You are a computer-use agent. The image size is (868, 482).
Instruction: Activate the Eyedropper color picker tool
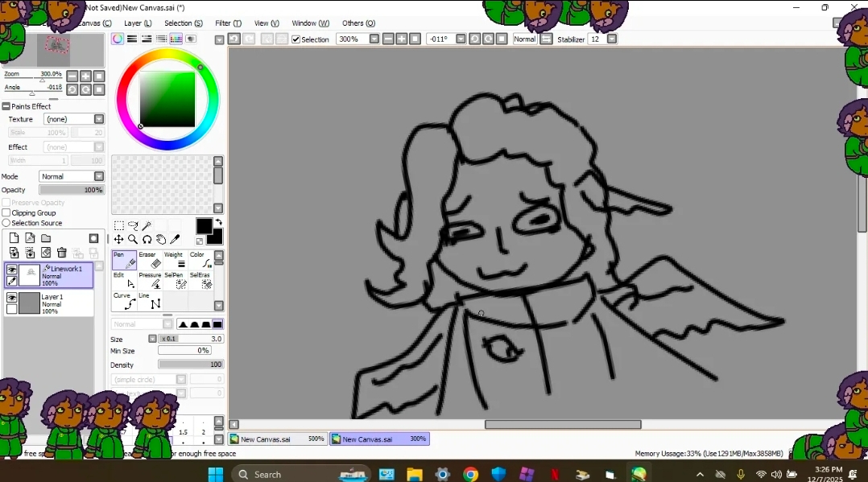click(175, 239)
